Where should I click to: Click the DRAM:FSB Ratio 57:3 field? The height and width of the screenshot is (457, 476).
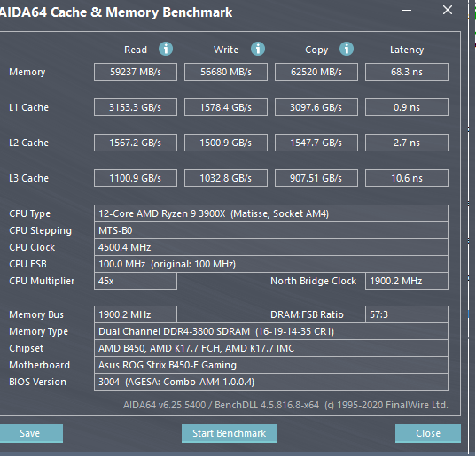click(x=407, y=314)
